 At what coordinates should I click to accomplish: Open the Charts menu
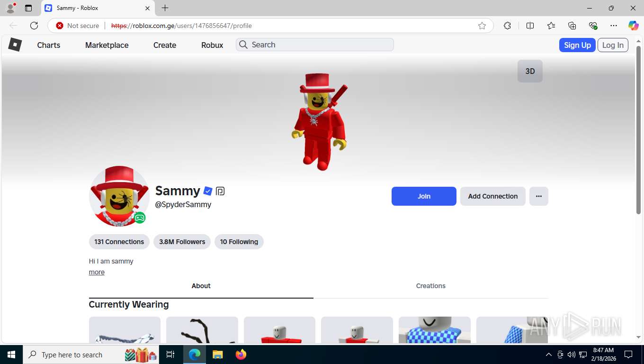(49, 45)
